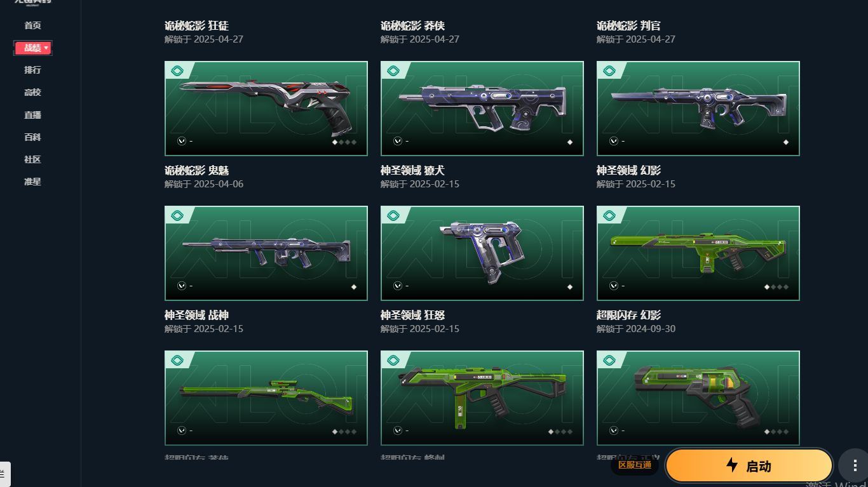
Task: Launch the game with the 启动 button
Action: point(749,466)
